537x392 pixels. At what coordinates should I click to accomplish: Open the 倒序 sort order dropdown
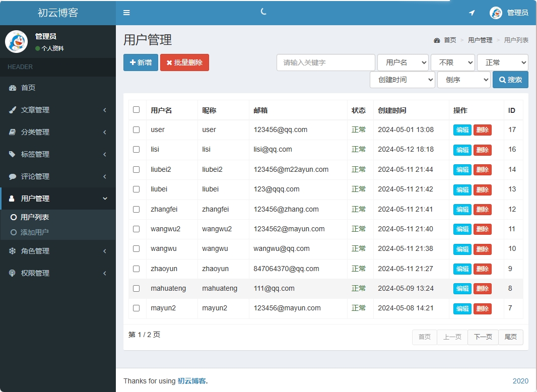[x=463, y=80]
